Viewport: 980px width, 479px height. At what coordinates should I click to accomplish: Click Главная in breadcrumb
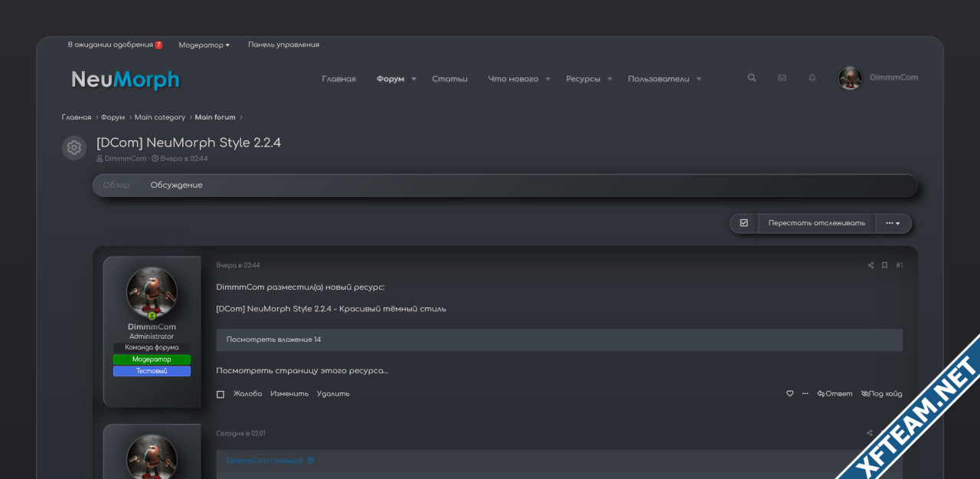click(x=77, y=117)
